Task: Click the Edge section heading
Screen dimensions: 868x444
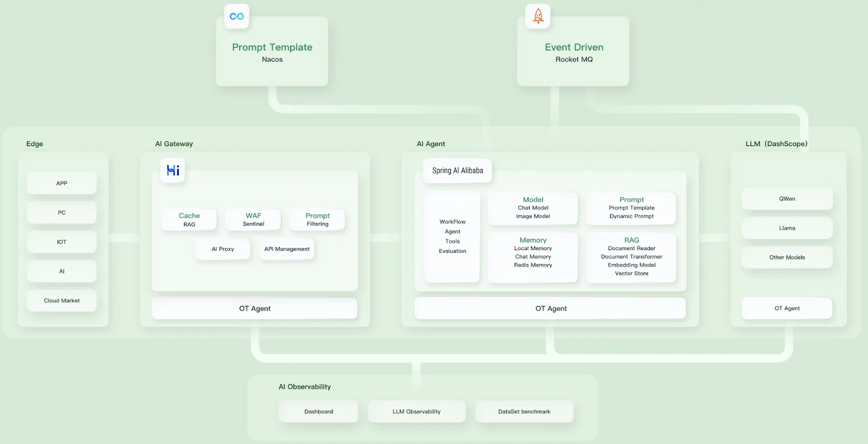Action: click(x=35, y=144)
